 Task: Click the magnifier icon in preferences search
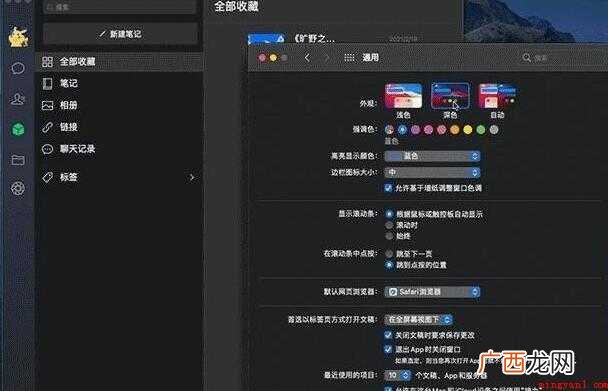(527, 58)
